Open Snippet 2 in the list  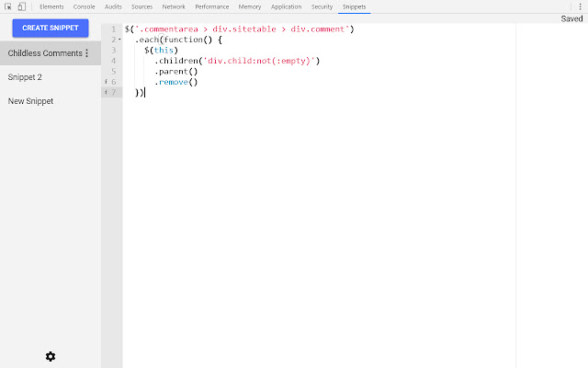click(x=51, y=77)
